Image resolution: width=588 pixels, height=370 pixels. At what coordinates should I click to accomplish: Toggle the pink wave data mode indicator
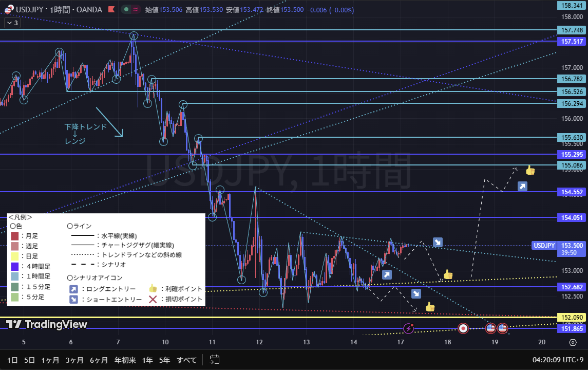135,10
